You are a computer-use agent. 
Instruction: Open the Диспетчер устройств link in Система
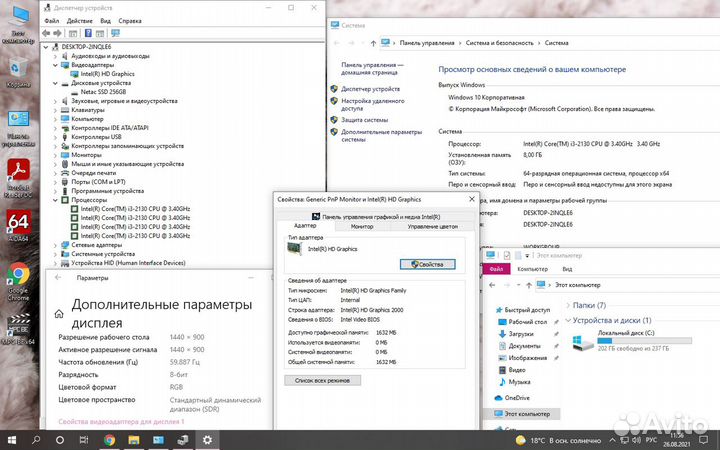point(370,89)
